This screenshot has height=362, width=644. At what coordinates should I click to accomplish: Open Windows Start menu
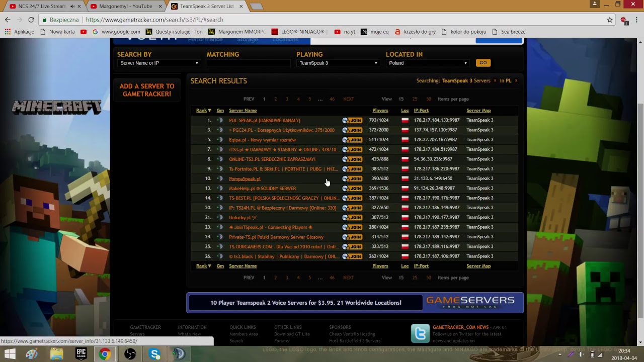pyautogui.click(x=10, y=354)
